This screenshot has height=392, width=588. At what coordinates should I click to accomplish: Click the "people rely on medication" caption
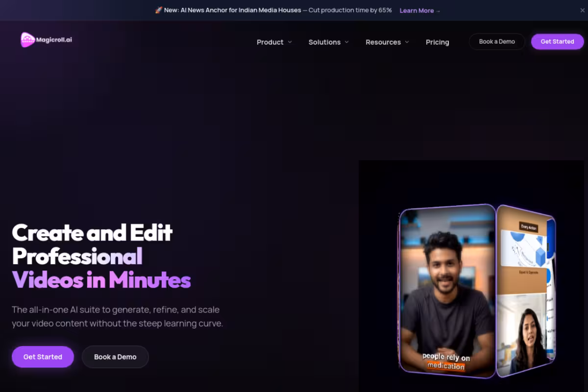(446, 361)
